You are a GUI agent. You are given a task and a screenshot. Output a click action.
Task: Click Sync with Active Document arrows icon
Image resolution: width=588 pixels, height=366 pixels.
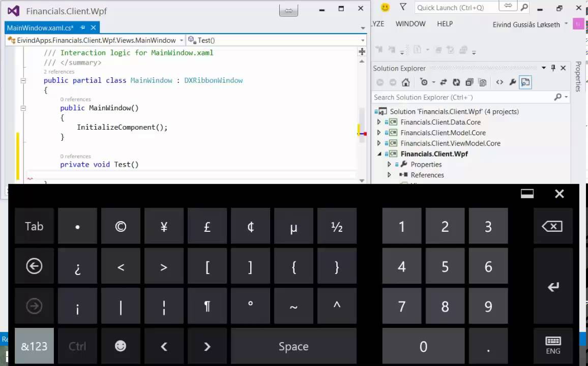click(443, 82)
